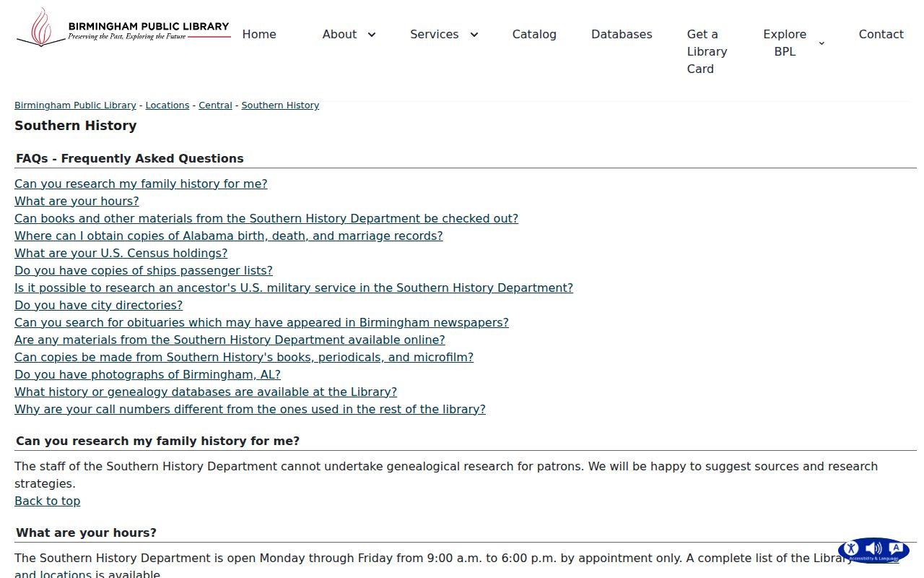Open the ancestor's U.S. military service FAQ link
This screenshot has width=924, height=578.
pos(294,288)
